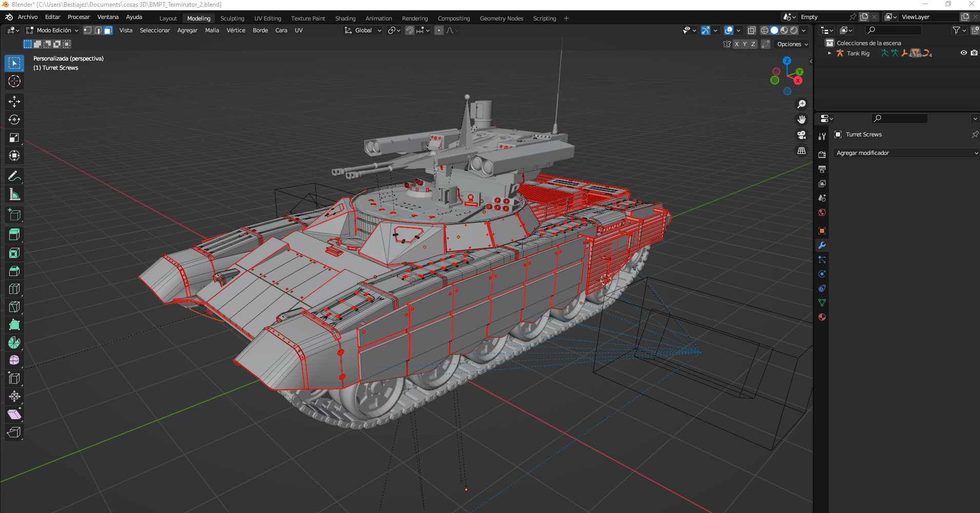The image size is (980, 513).
Task: Open Agregar modificador dropdown
Action: [907, 153]
